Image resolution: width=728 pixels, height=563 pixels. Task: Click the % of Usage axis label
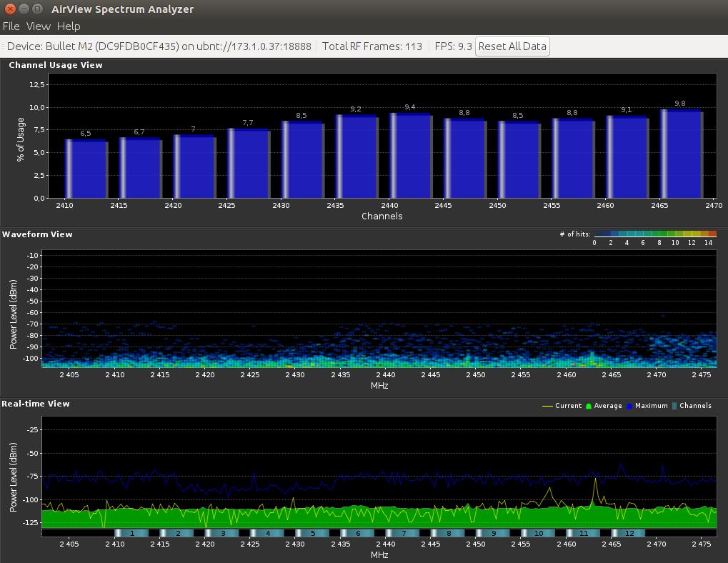click(21, 139)
